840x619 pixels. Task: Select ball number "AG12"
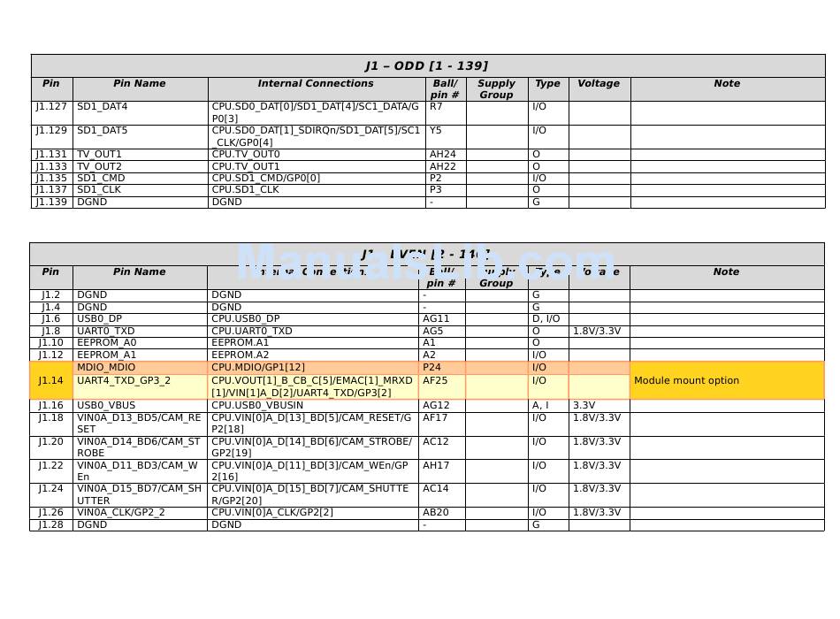click(436, 405)
